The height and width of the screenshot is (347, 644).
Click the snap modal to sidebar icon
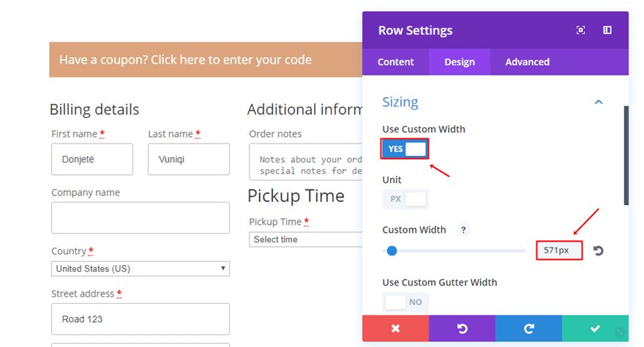tap(607, 30)
